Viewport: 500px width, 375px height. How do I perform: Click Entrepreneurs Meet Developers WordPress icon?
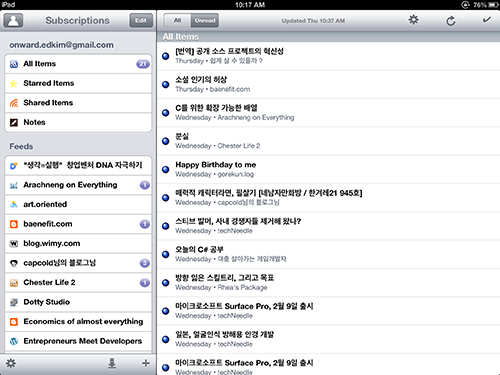(14, 341)
